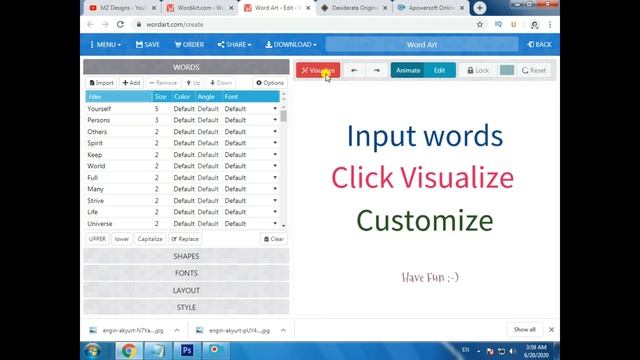Image resolution: width=640 pixels, height=360 pixels.
Task: Switch to Desiderata Original tab
Action: pyautogui.click(x=354, y=8)
